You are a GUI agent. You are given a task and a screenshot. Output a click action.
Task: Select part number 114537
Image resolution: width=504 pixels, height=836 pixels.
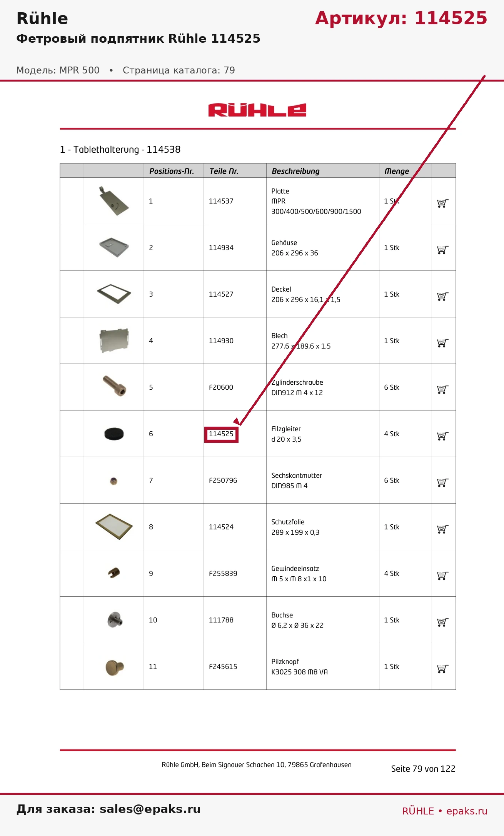pyautogui.click(x=221, y=201)
